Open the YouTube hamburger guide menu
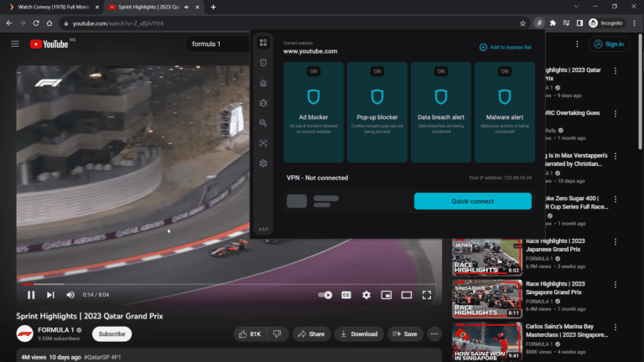Image resolution: width=644 pixels, height=362 pixels. tap(15, 44)
